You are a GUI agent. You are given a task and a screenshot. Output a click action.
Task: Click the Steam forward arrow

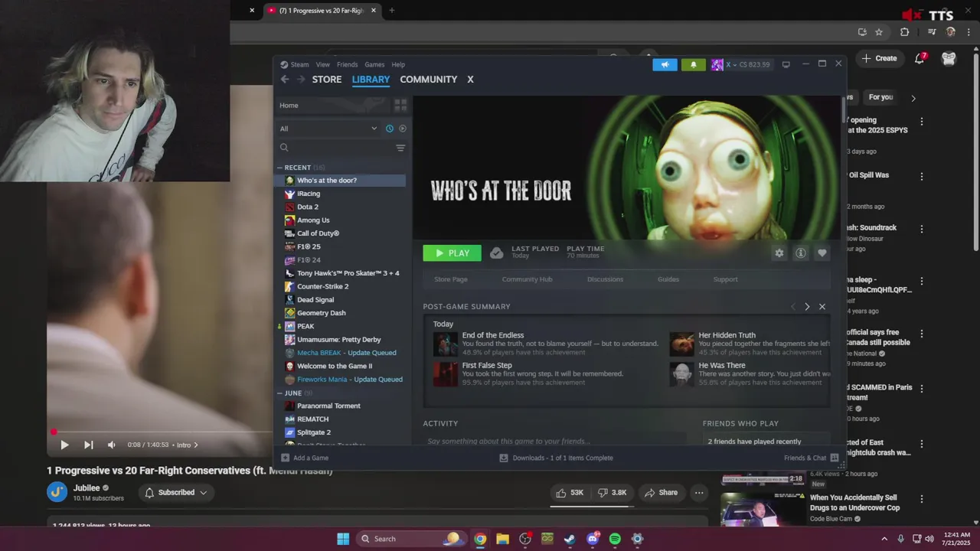click(x=301, y=80)
